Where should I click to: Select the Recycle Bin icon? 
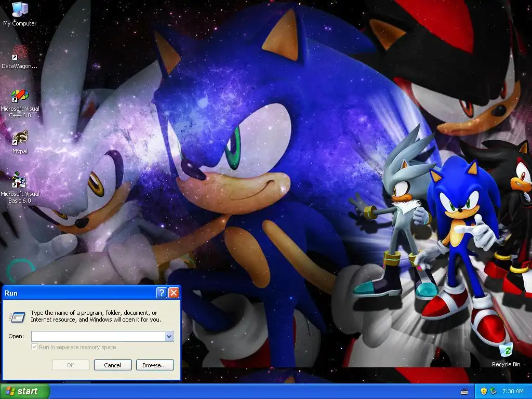click(x=506, y=354)
